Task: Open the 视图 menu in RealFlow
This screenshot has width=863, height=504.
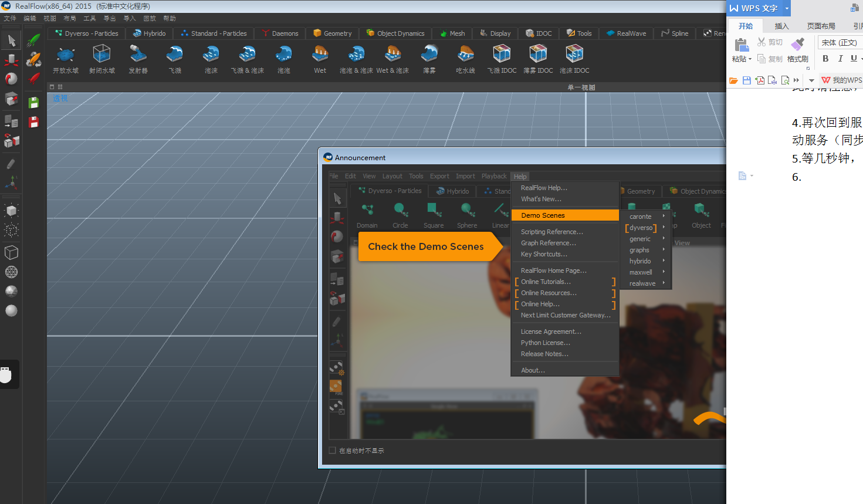Action: pos(50,19)
